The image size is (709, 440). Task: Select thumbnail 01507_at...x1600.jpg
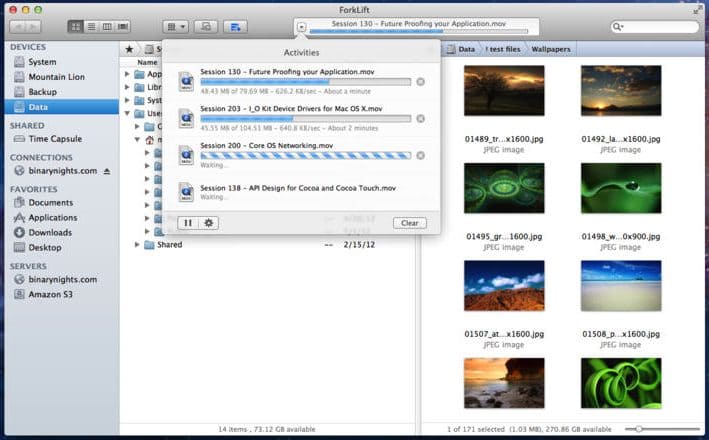click(x=504, y=285)
